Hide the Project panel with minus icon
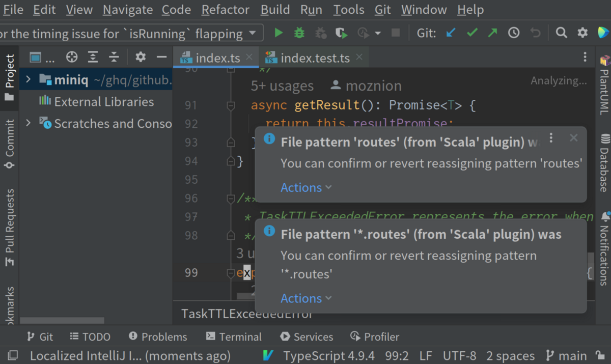The width and height of the screenshot is (611, 364). [161, 57]
